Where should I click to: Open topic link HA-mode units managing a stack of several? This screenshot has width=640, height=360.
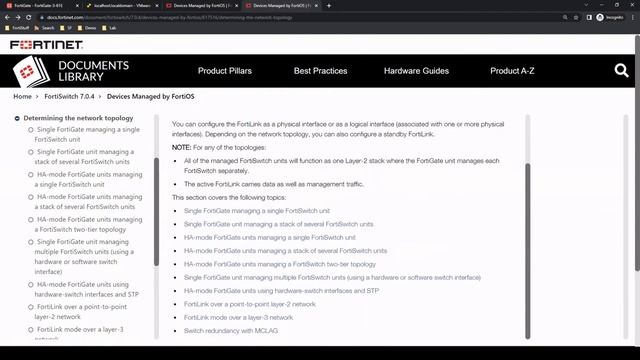(285, 251)
